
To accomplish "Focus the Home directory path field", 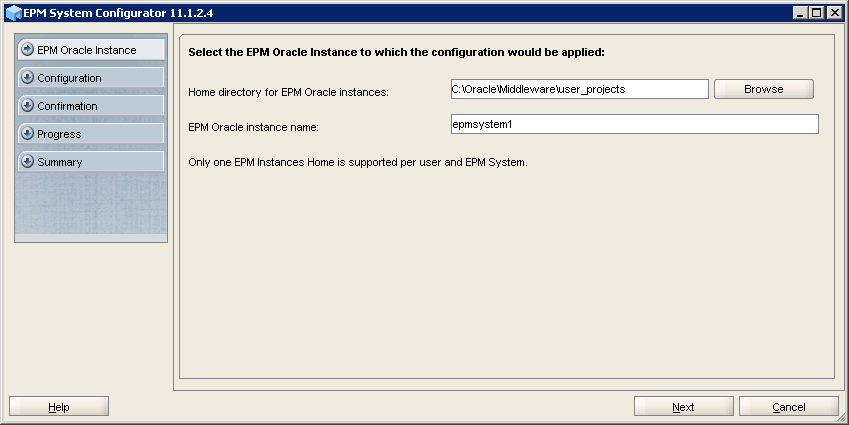I will point(579,89).
